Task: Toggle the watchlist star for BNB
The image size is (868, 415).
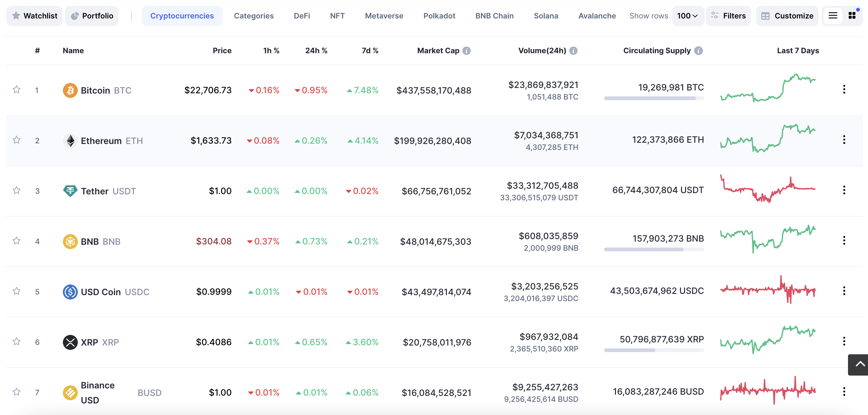Action: tap(17, 241)
